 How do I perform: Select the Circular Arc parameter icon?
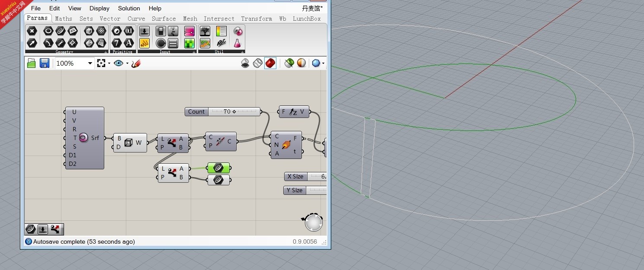48,43
